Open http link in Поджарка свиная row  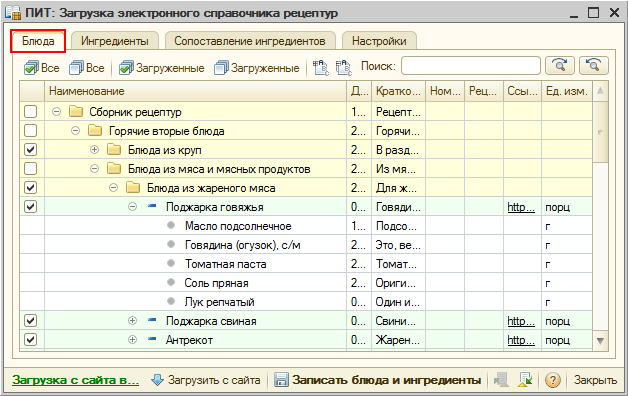[x=521, y=320]
